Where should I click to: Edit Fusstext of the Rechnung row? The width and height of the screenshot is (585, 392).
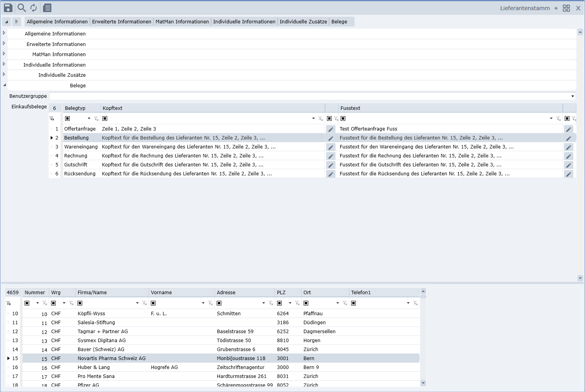tap(569, 156)
